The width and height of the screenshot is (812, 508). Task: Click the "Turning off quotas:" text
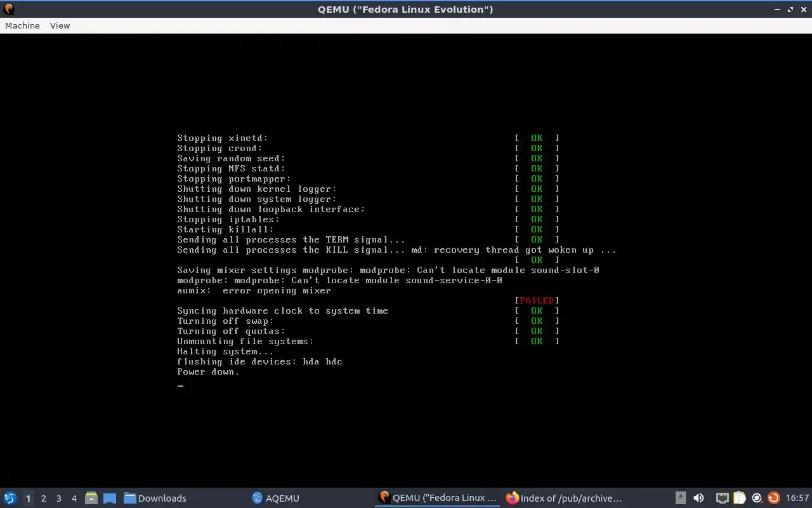231,331
